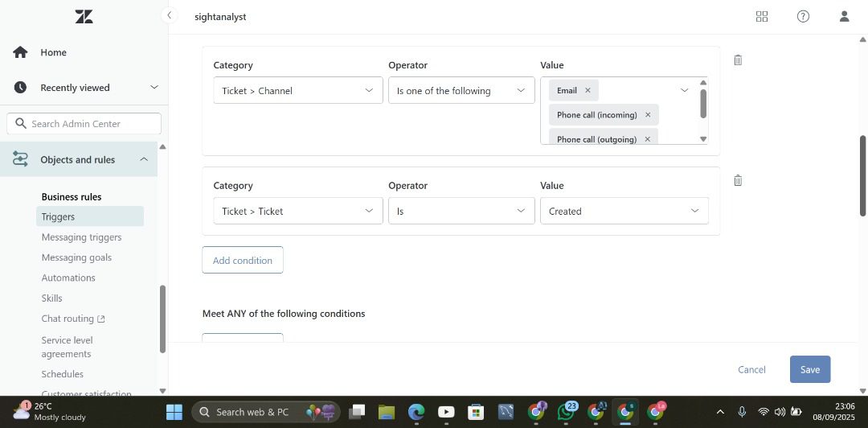Click the Add condition button
The height and width of the screenshot is (428, 868).
[242, 261]
